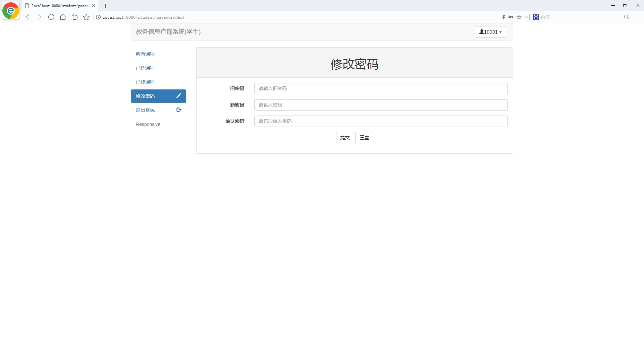
Task: Click the 旧密码 label
Action: click(x=237, y=88)
